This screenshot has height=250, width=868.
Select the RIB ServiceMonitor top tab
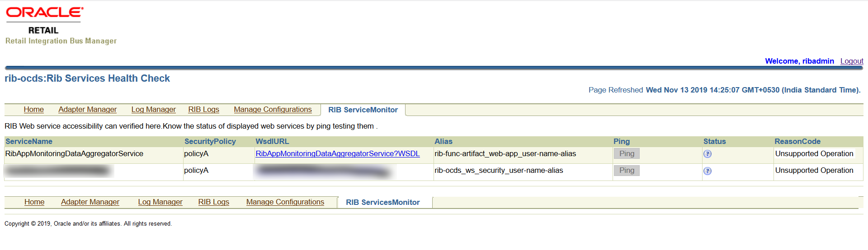(x=363, y=110)
